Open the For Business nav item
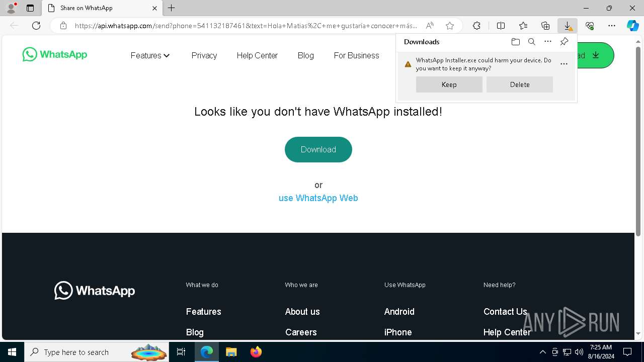Screen dimensions: 644x362 point(356,55)
